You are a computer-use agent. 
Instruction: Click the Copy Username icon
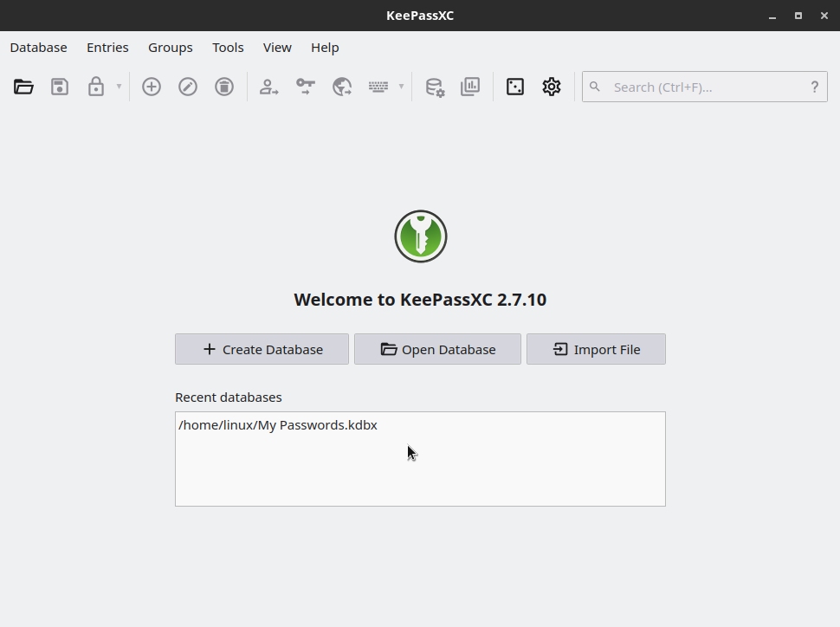(x=269, y=87)
